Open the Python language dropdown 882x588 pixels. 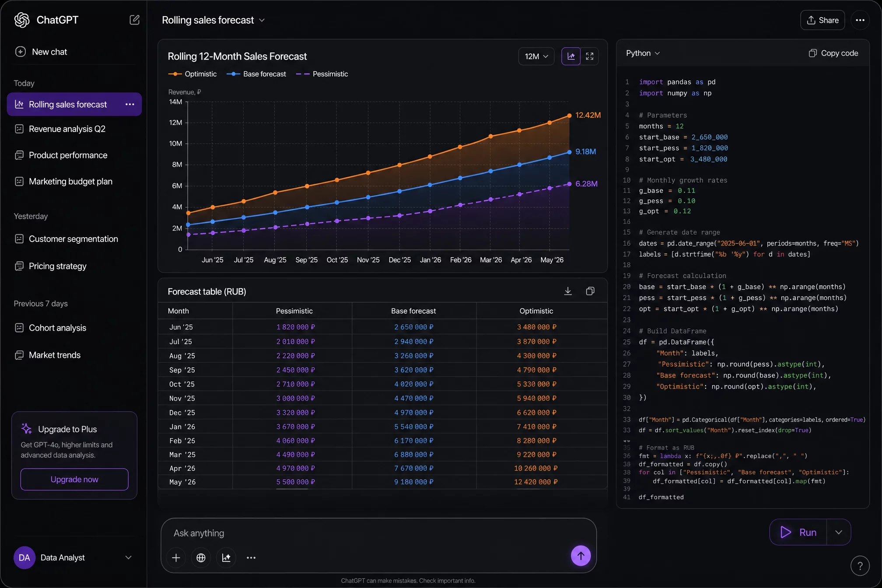[643, 53]
